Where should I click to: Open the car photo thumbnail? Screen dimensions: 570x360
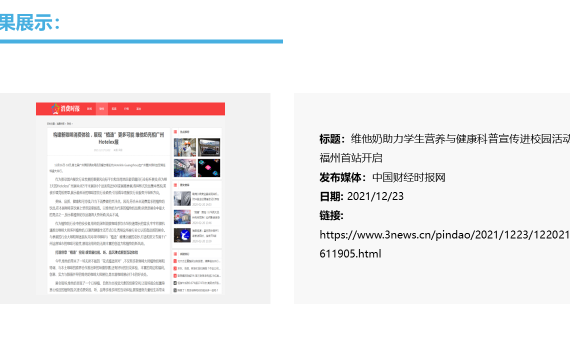point(209,147)
